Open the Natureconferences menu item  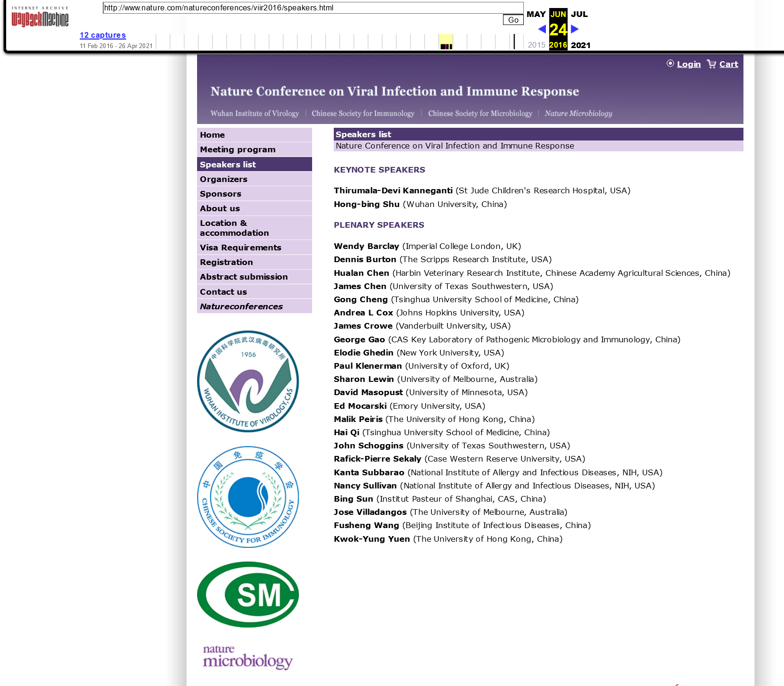coord(255,306)
